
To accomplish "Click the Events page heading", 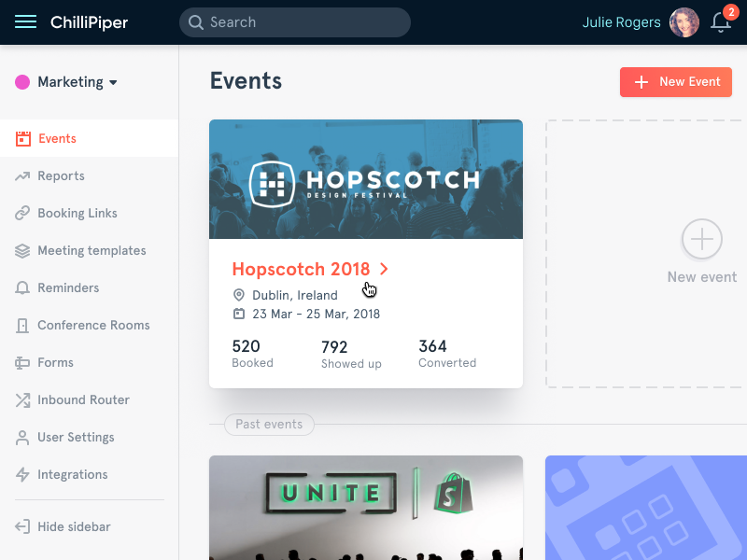I will 246,80.
